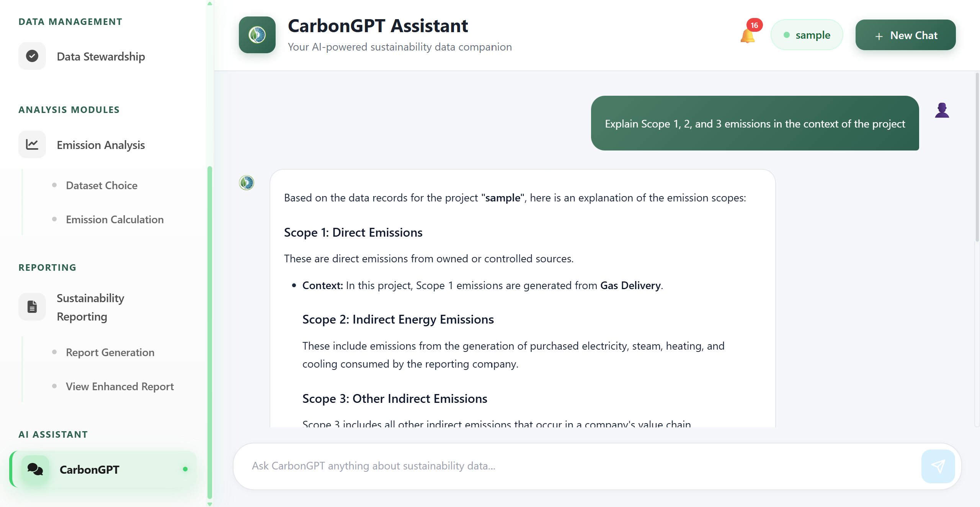Expand the Emission Analysis module

click(101, 145)
